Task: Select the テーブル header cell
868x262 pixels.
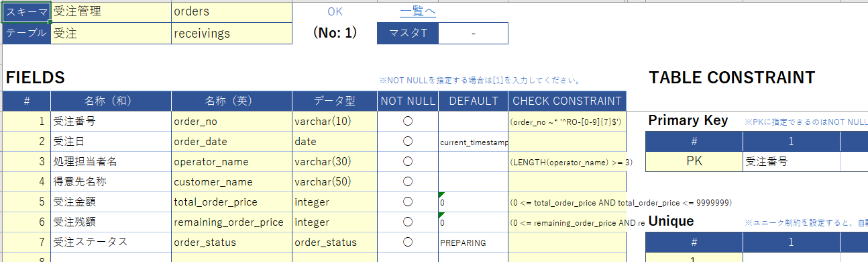Action: pos(26,34)
